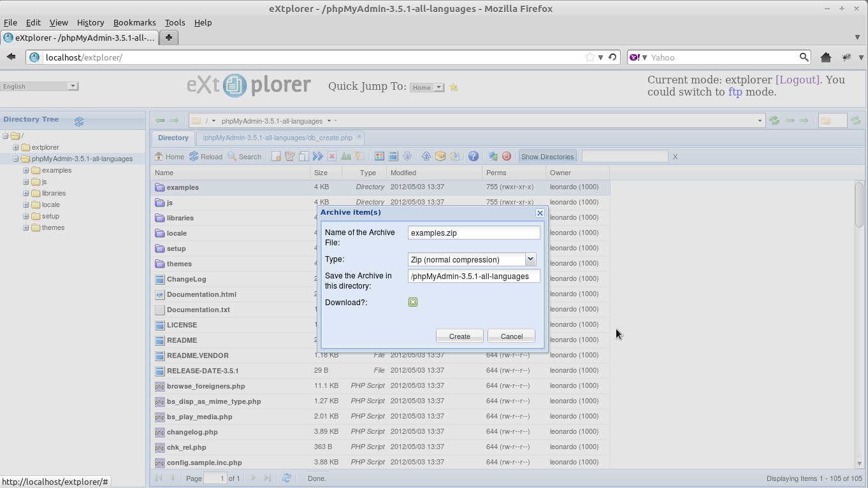Image resolution: width=868 pixels, height=488 pixels.
Task: Open the Tools menu
Action: tap(175, 22)
